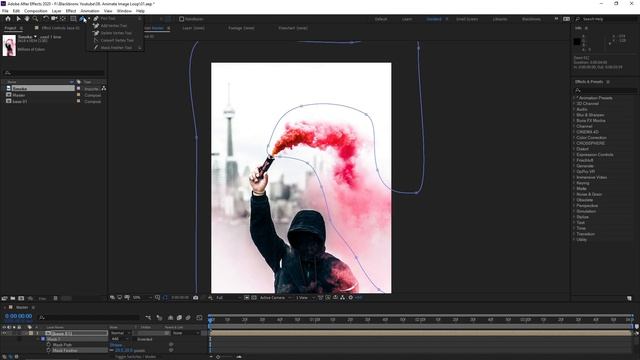The width and height of the screenshot is (640, 360).
Task: Select the Rectangle shape tool
Action: (73, 19)
